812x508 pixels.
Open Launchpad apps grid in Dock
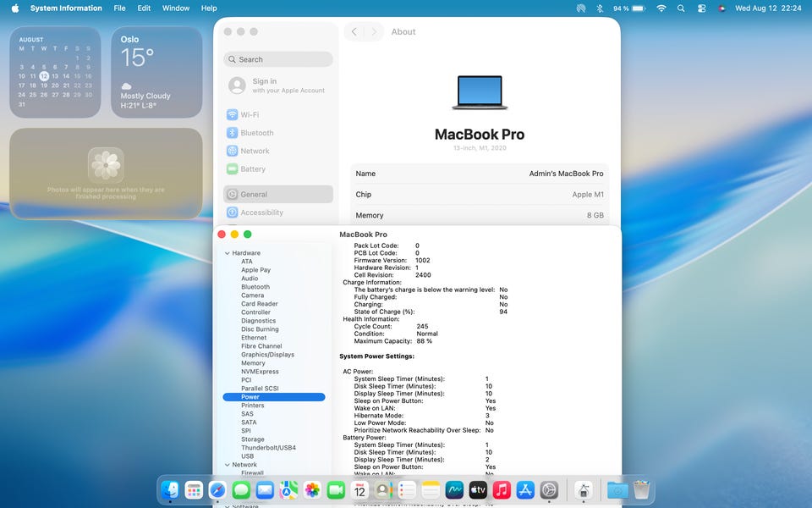coord(194,489)
